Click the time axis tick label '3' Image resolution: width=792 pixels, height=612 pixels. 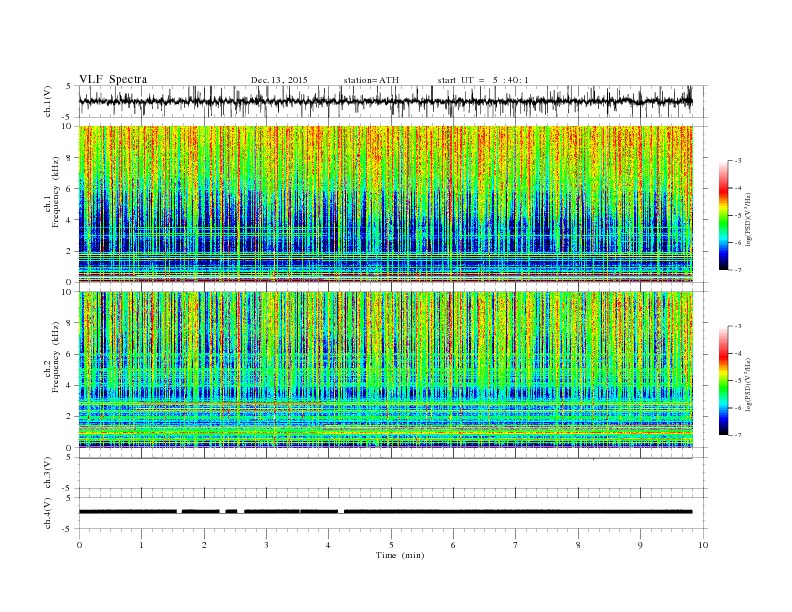pos(266,545)
